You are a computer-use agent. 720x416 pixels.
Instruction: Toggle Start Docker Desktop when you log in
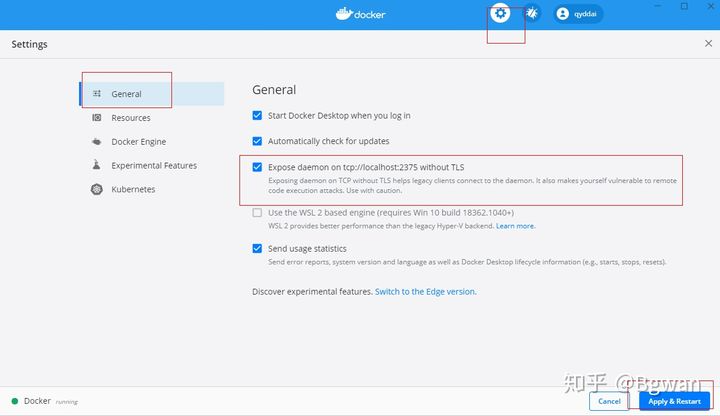click(x=257, y=115)
